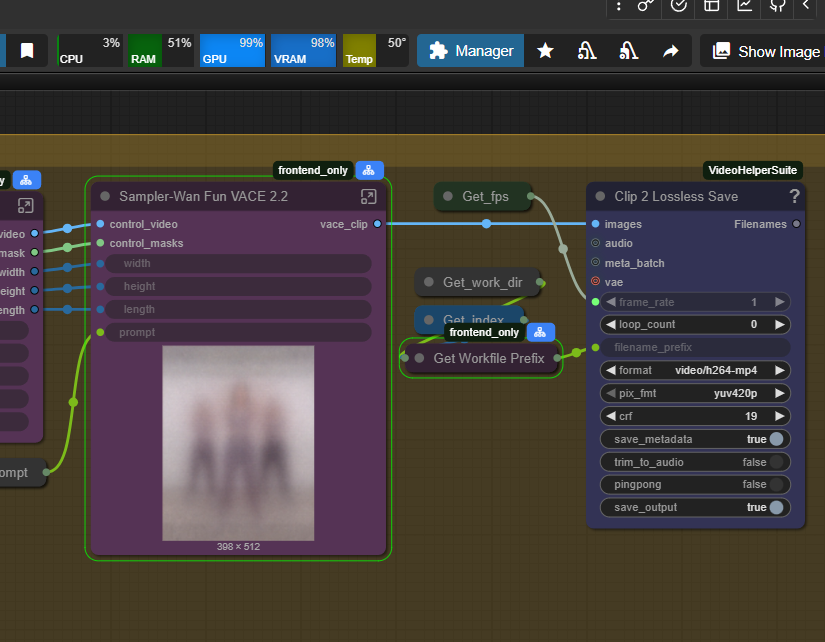The height and width of the screenshot is (642, 825).
Task: Click the width field in Sampler node
Action: pyautogui.click(x=238, y=263)
